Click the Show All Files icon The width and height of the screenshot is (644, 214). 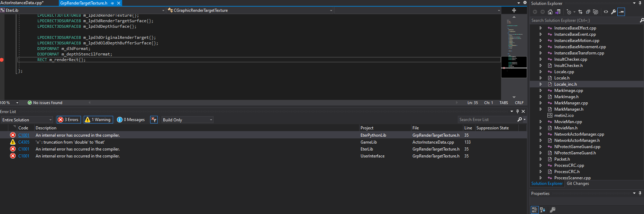[x=596, y=12]
